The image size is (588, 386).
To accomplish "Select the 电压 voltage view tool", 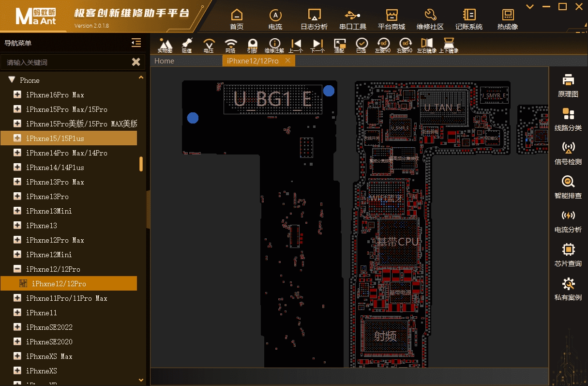I will tap(209, 46).
